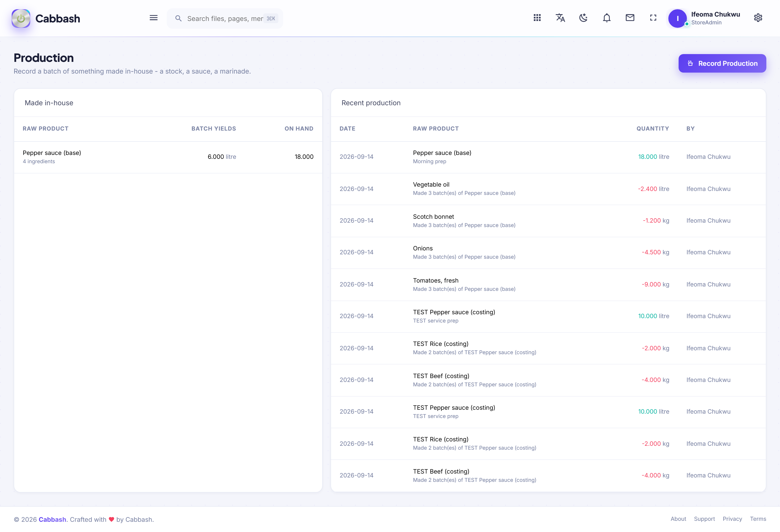The width and height of the screenshot is (780, 532).
Task: Click the search magnifier icon
Action: (179, 19)
